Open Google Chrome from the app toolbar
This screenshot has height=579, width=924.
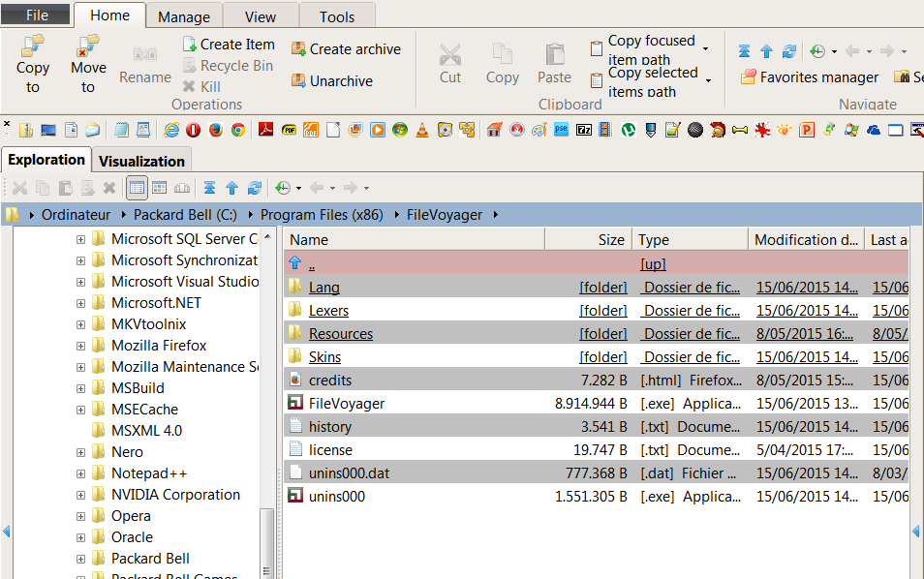[238, 130]
